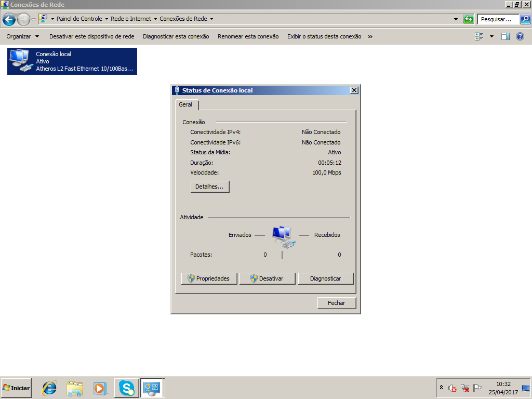
Task: Select the Conexão local network adapter
Action: point(72,61)
